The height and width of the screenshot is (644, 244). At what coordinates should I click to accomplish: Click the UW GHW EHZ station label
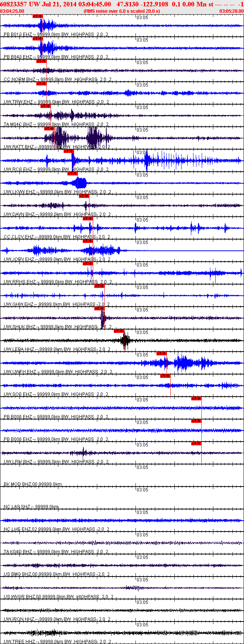pos(57,304)
